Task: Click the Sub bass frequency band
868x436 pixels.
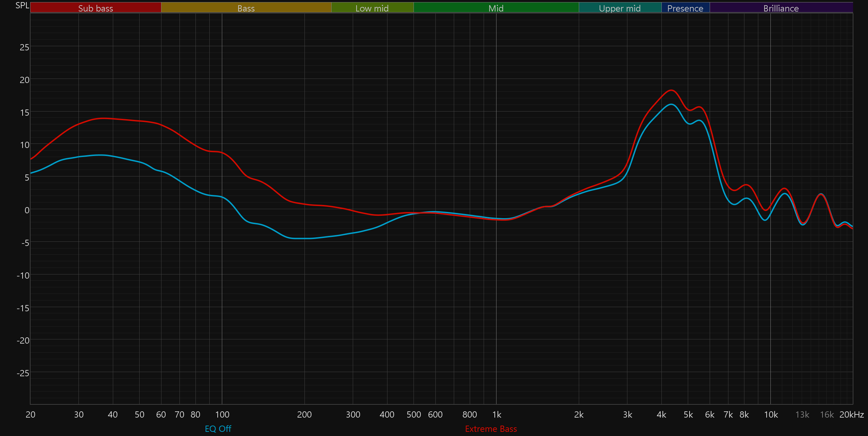Action: (x=95, y=8)
